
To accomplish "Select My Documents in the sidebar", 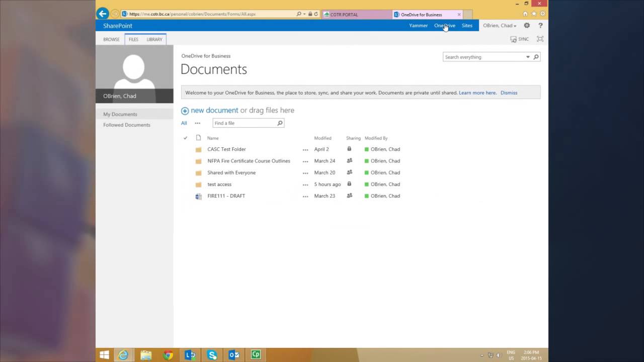I will [134, 114].
